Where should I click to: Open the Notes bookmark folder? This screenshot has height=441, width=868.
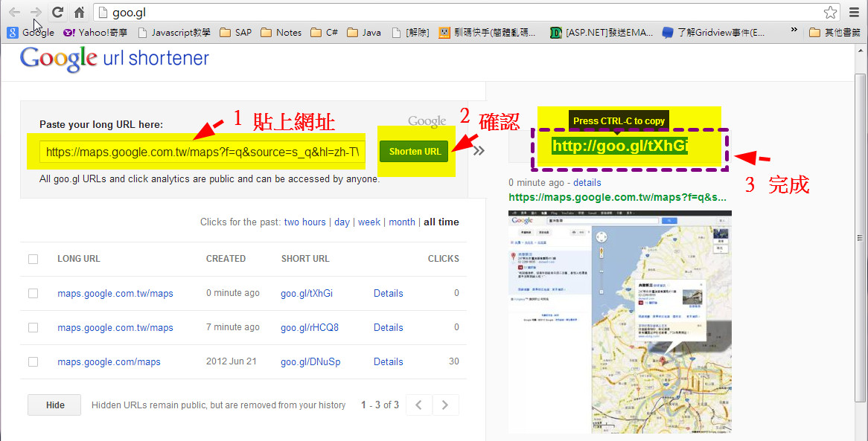(x=281, y=33)
